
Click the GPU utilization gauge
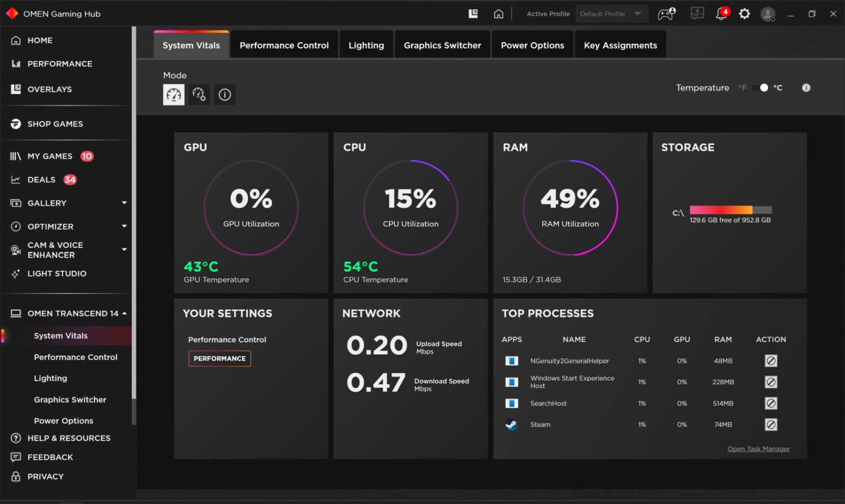click(251, 208)
